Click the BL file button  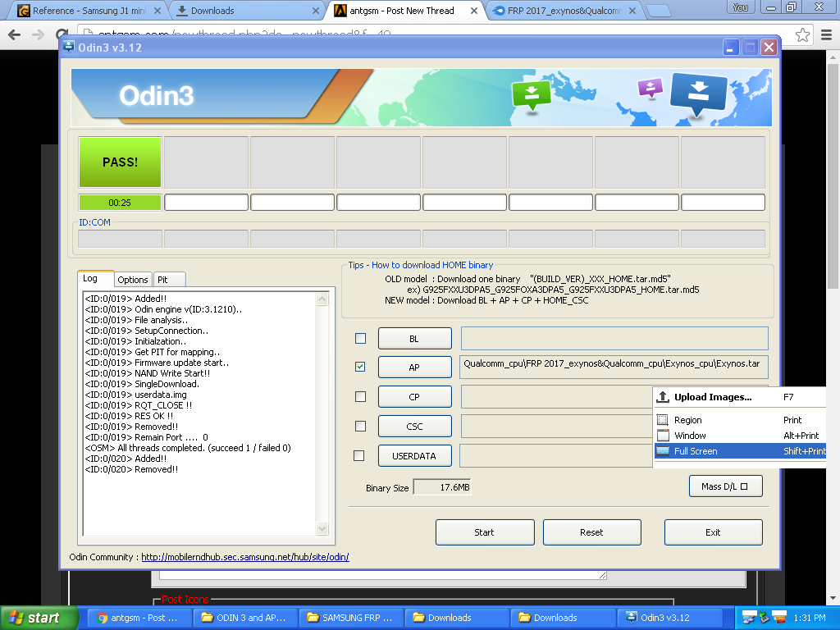click(x=414, y=339)
